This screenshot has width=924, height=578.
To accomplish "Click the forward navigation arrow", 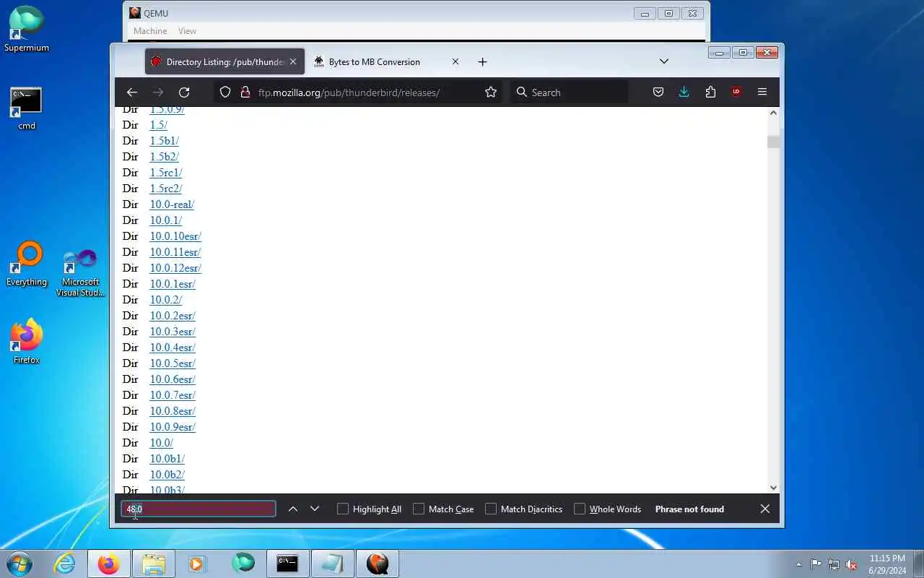I will (158, 92).
